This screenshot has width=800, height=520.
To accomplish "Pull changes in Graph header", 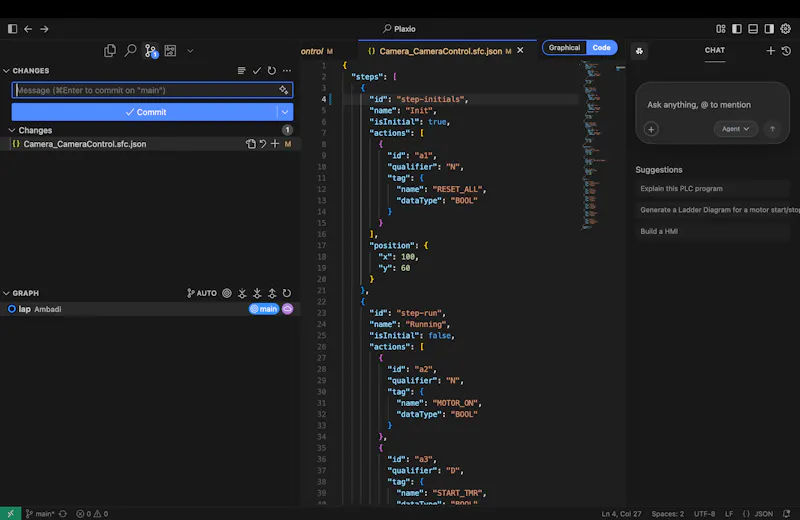I will click(x=257, y=293).
